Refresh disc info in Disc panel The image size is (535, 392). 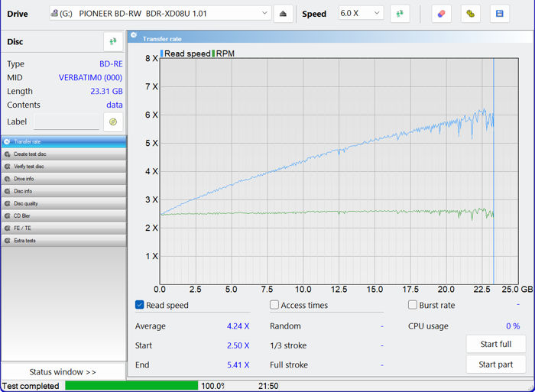click(x=113, y=42)
